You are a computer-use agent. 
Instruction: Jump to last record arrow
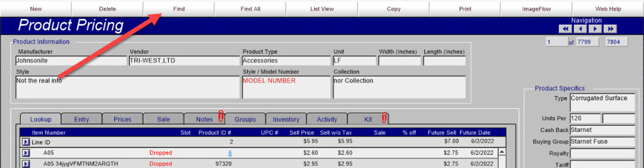click(x=611, y=29)
